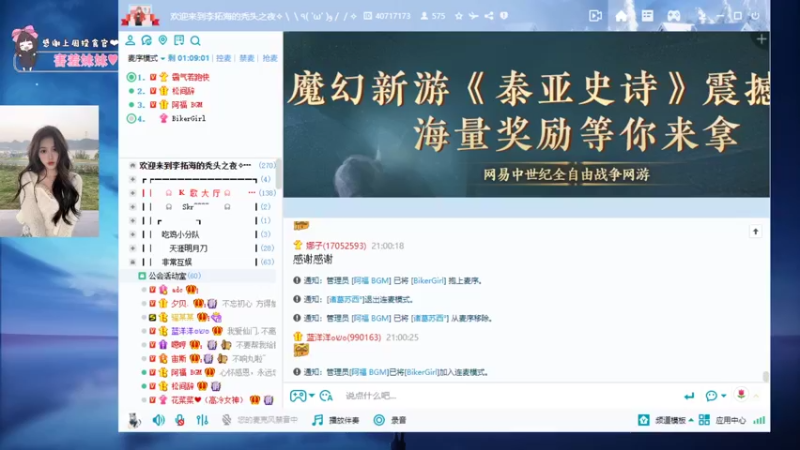800x450 pixels.
Task: Click the font style icon in chat bar
Action: point(326,395)
